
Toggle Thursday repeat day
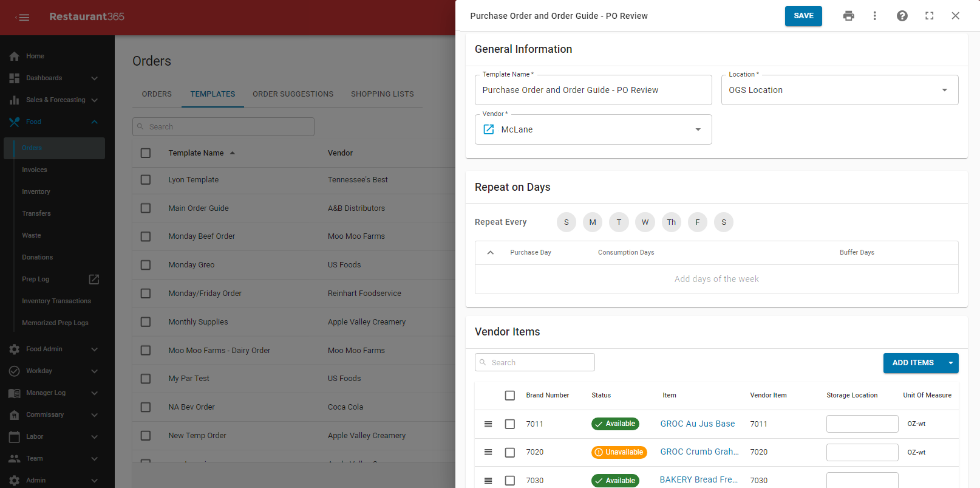(672, 222)
